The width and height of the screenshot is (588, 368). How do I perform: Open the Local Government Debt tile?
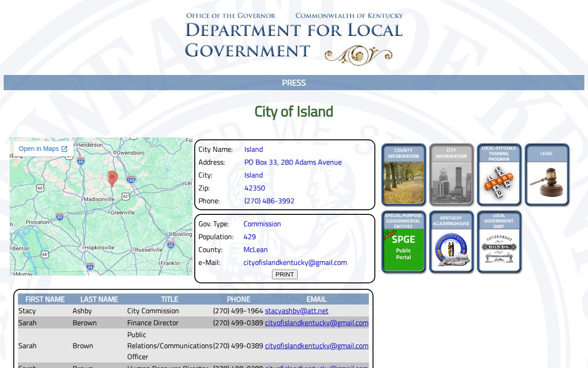tap(499, 241)
